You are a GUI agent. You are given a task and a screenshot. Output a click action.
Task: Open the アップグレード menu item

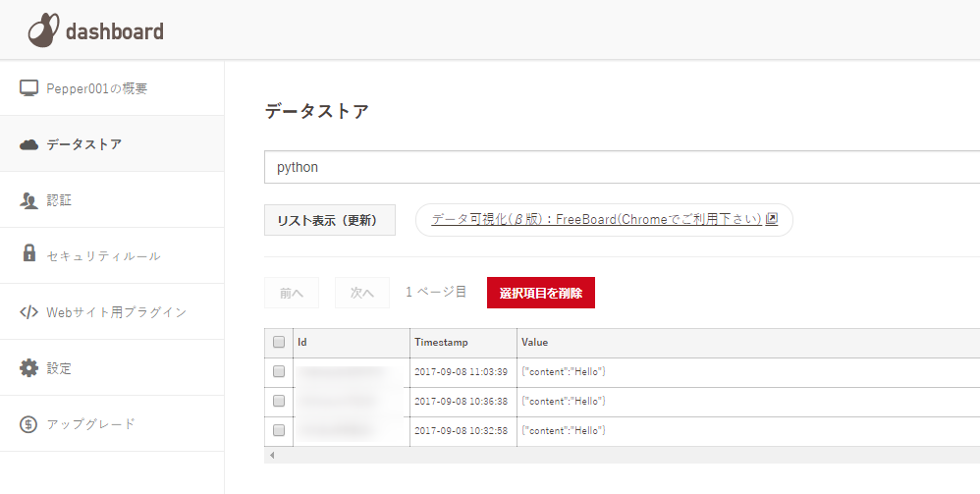click(90, 424)
